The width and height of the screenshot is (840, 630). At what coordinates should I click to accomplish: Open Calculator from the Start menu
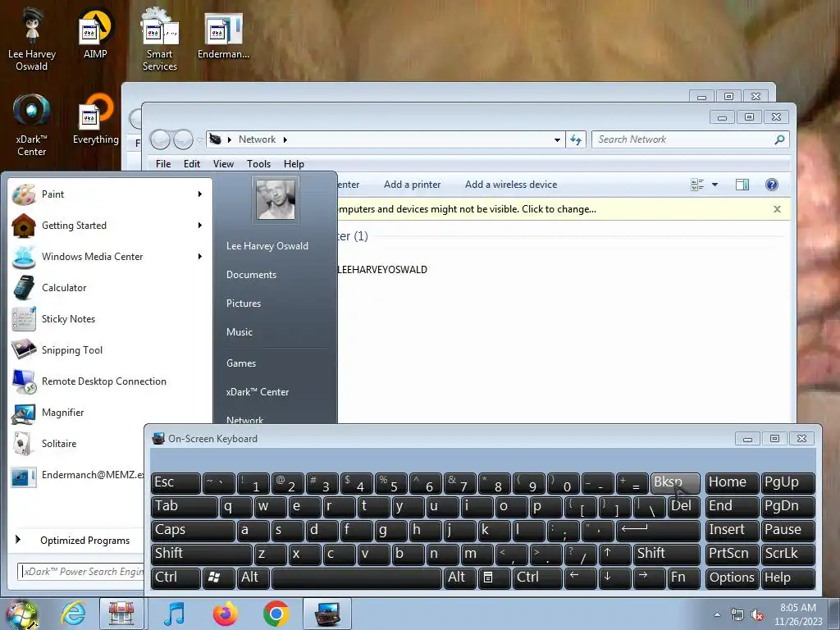107,288
